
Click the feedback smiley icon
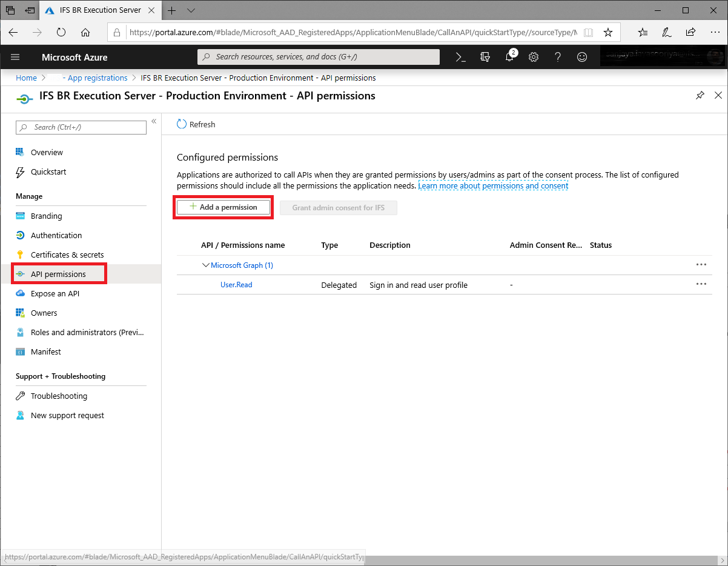coord(582,57)
